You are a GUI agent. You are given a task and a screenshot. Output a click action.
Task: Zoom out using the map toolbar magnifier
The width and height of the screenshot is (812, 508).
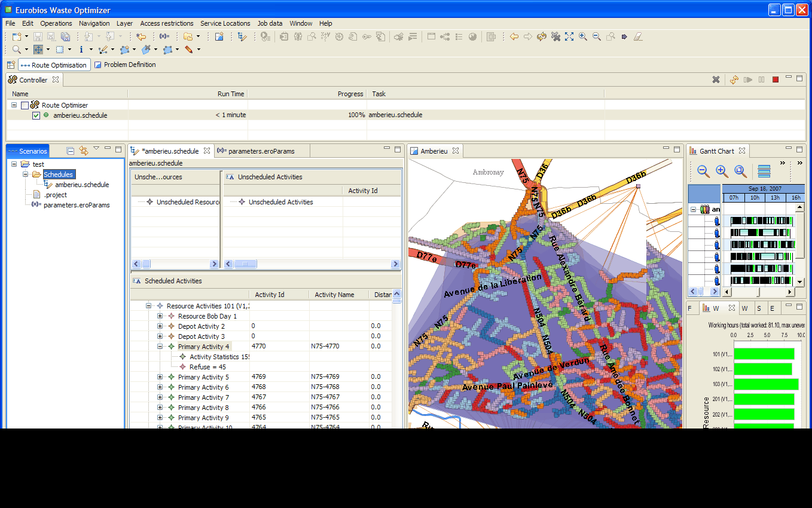[596, 36]
